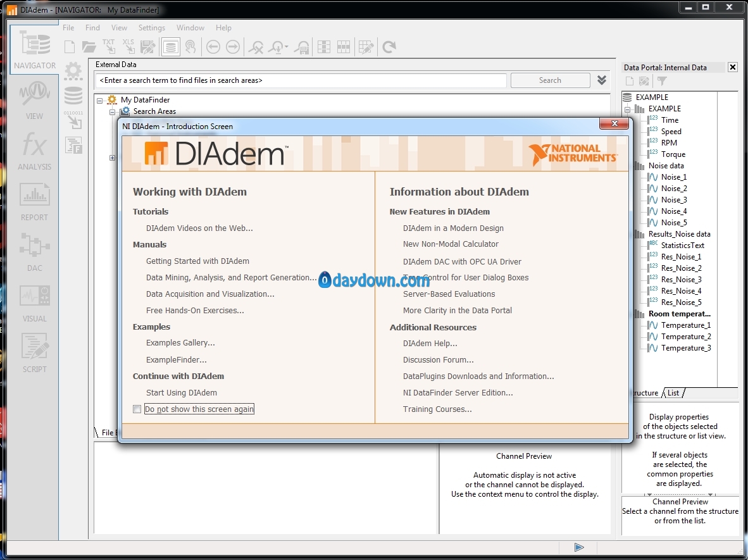Click the blue arrow in status bar
The width and height of the screenshot is (748, 560).
pyautogui.click(x=579, y=547)
